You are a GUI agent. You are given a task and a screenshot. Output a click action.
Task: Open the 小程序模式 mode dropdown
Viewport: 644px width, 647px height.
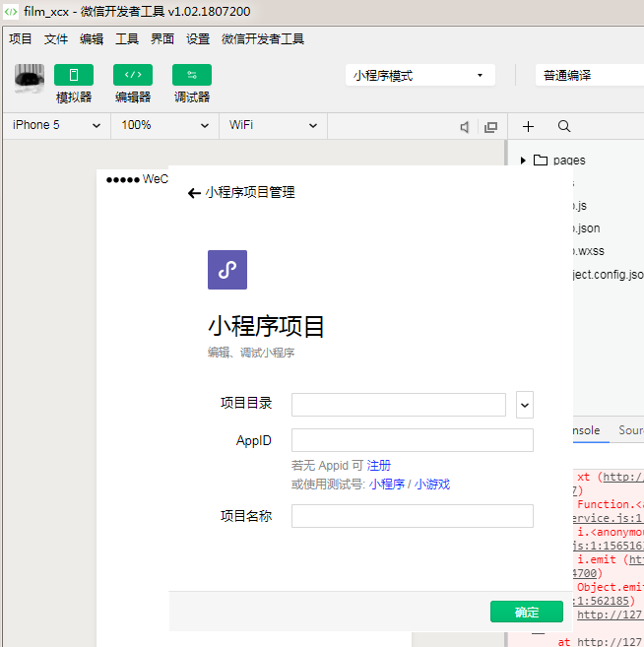420,75
